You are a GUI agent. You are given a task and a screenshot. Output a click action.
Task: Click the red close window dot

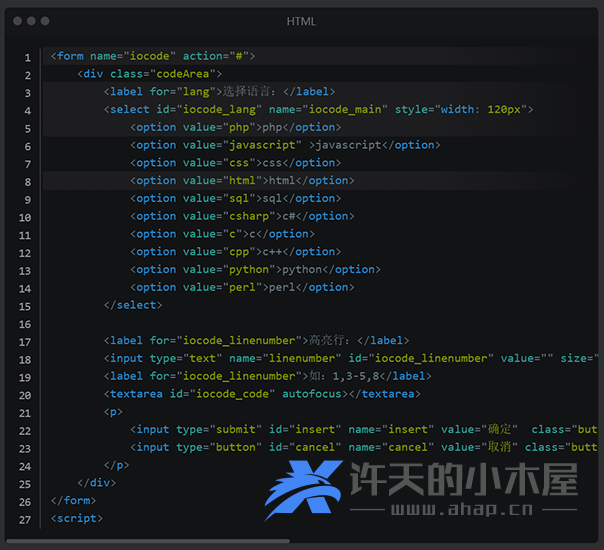17,21
